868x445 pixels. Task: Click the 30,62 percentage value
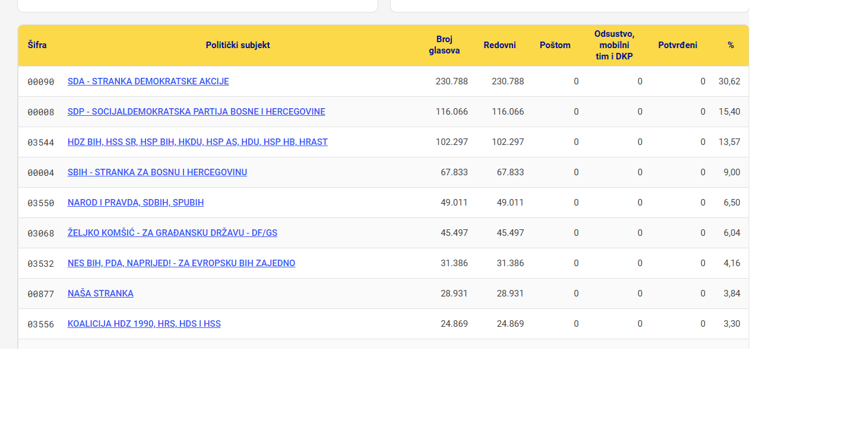(x=729, y=81)
